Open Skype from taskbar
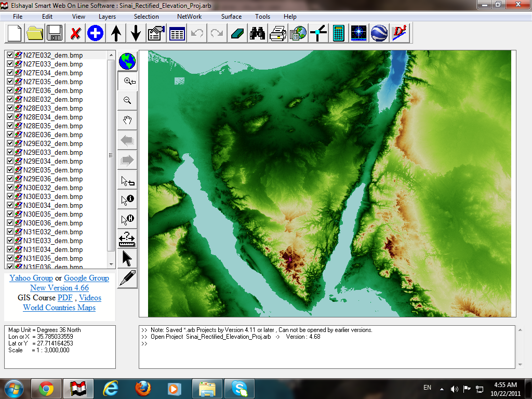The height and width of the screenshot is (399, 532). pos(240,389)
